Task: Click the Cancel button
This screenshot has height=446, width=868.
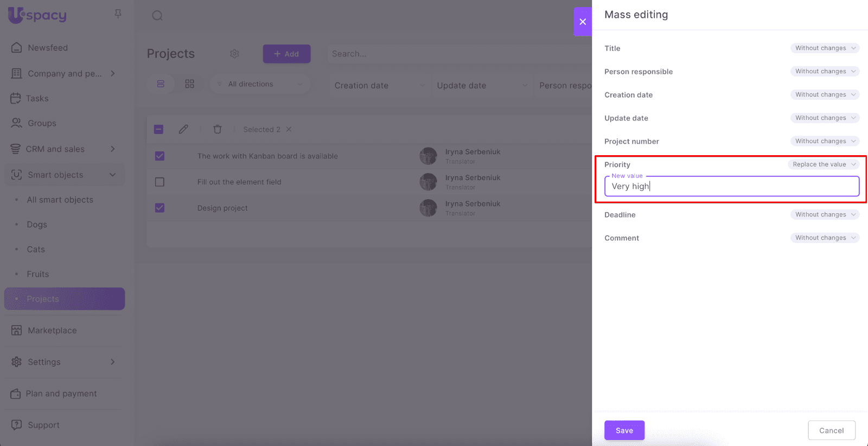Action: click(831, 430)
